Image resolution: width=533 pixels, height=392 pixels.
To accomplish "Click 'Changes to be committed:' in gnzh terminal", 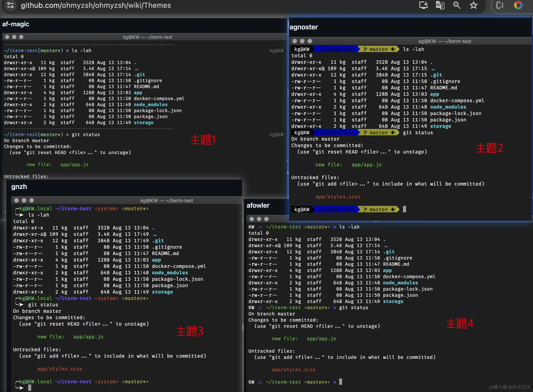I will 49,317.
